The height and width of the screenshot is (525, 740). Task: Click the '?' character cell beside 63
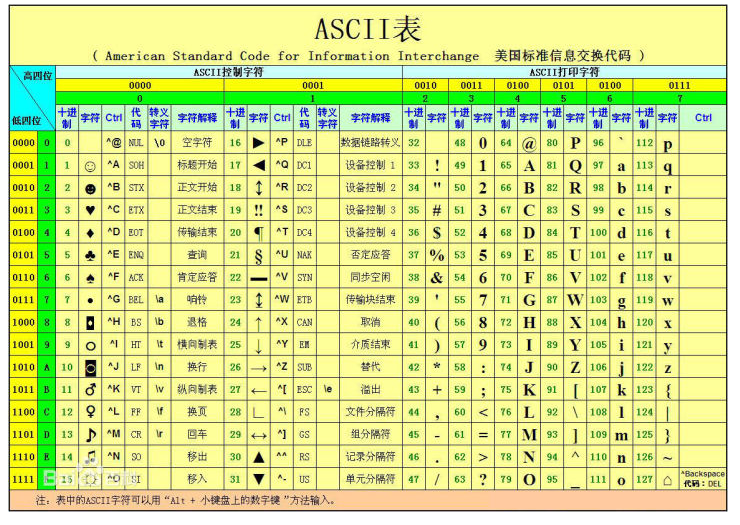point(483,480)
